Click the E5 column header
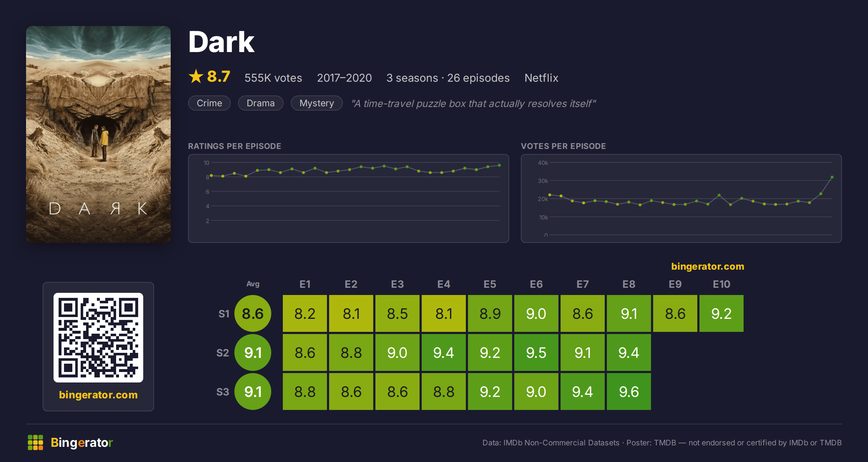This screenshot has width=868, height=462. (490, 284)
